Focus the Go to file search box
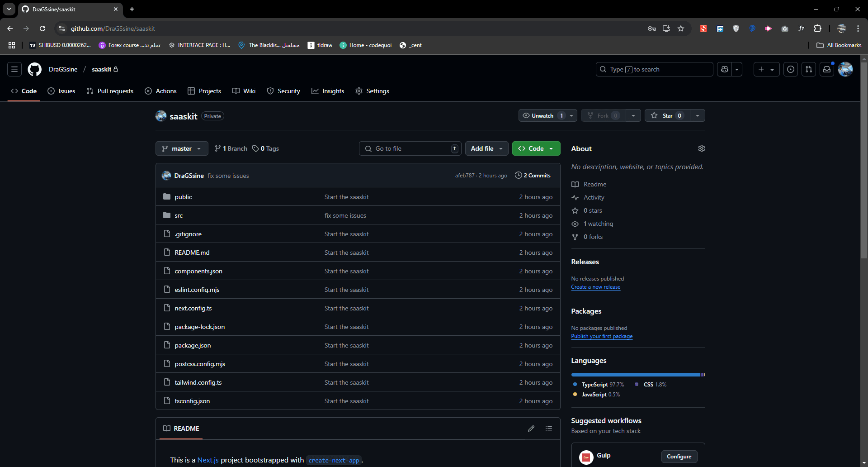This screenshot has height=467, width=868. [410, 148]
